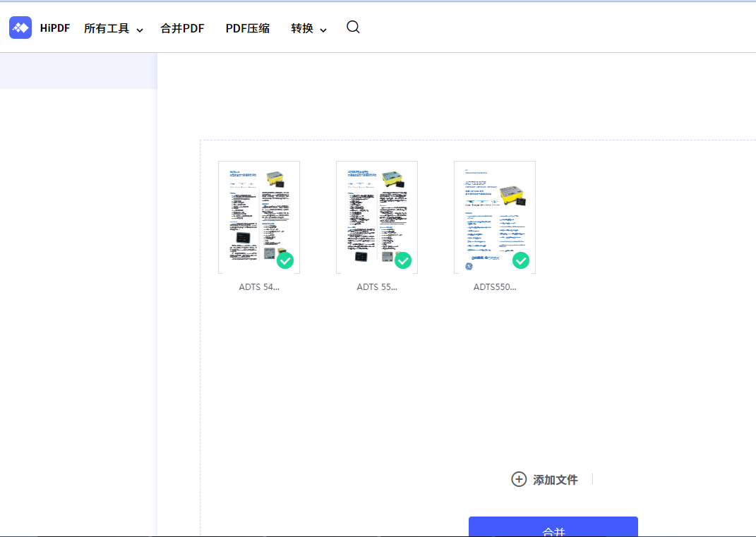
Task: Open the HiPDF home link
Action: tap(54, 28)
